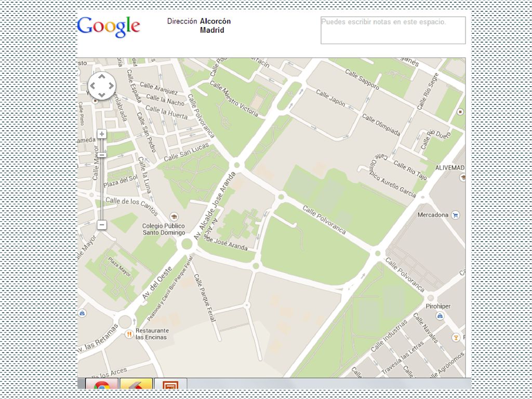
Task: Click the Av. del Oeste label
Action: click(157, 283)
